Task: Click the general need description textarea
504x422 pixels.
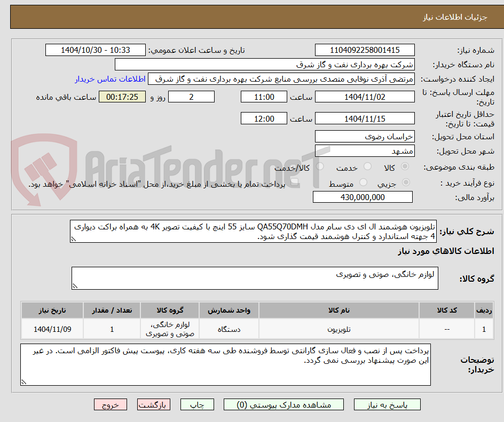Action: tap(253, 232)
